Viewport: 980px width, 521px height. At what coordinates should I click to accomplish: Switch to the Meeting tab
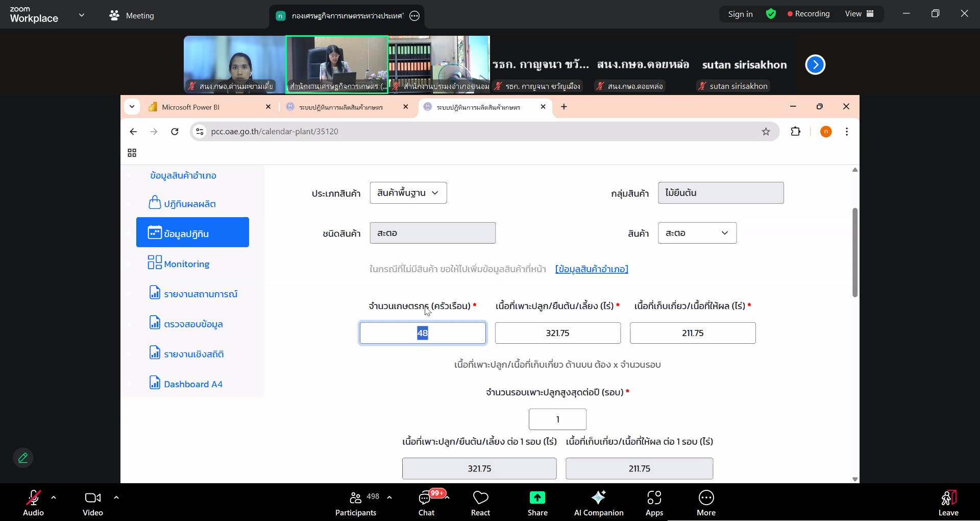point(132,16)
